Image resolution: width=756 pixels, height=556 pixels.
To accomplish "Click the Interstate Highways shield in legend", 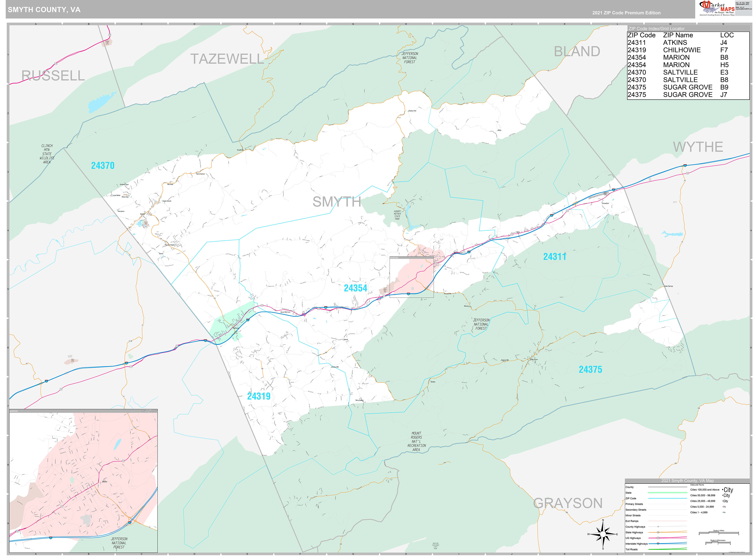I will 658,544.
